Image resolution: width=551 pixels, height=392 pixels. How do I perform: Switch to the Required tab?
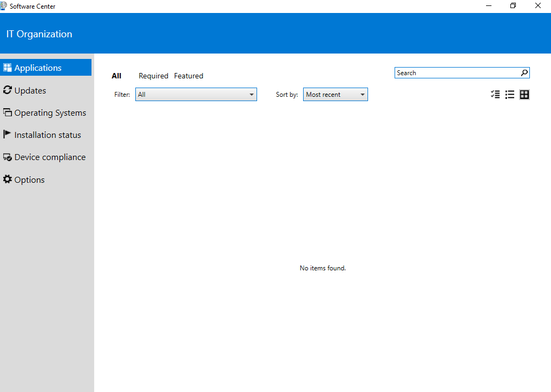(153, 76)
